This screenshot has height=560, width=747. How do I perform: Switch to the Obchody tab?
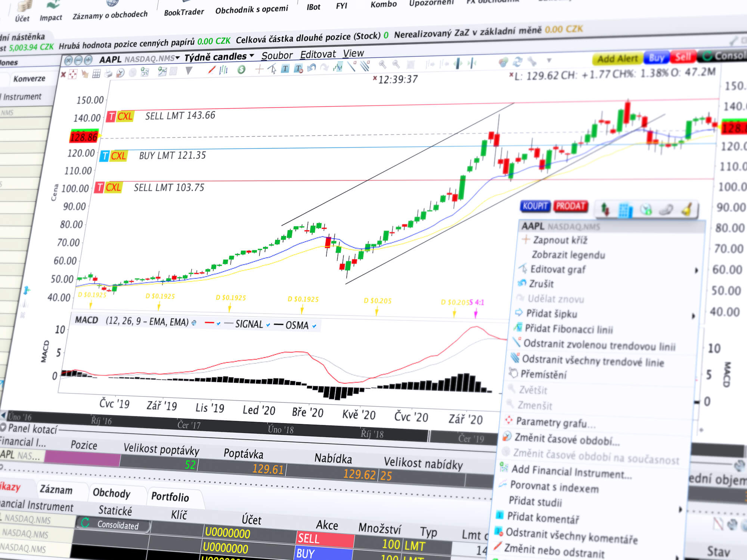tap(111, 493)
